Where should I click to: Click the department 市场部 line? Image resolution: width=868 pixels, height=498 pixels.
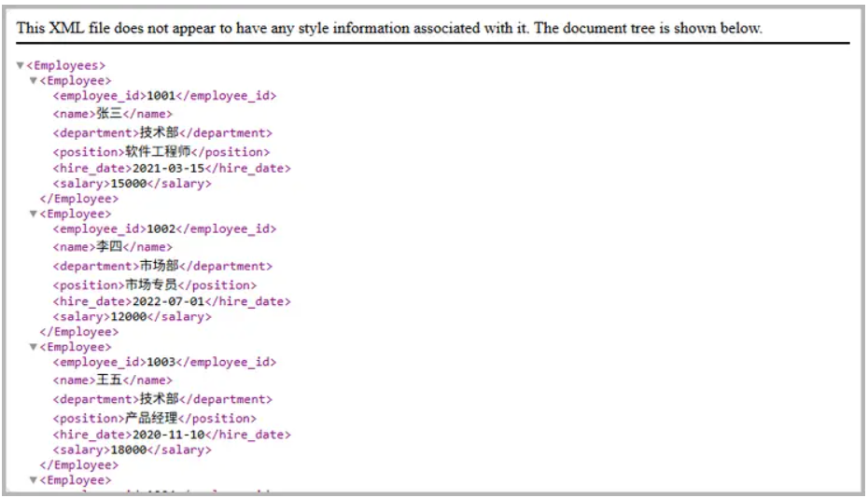(x=161, y=266)
